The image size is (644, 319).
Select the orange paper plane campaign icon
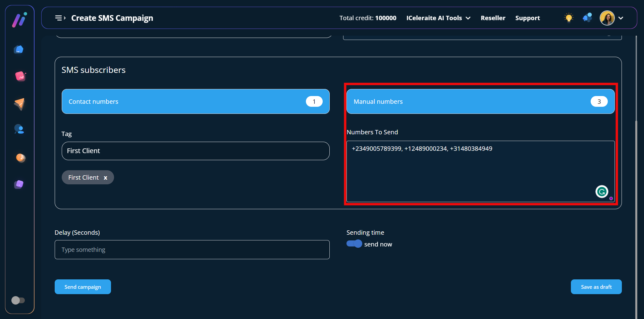[19, 104]
